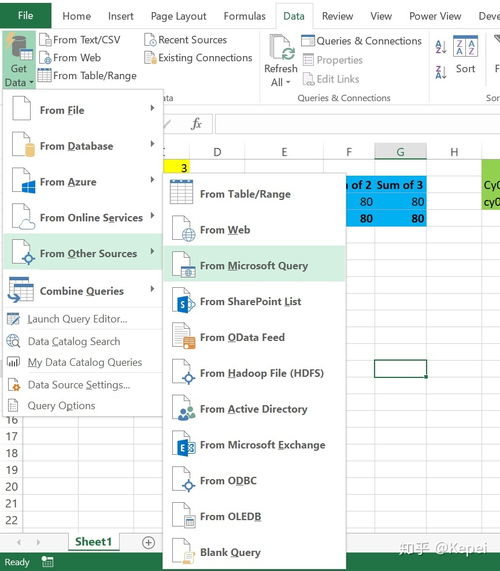Click the From SharePoint List icon
This screenshot has height=571, width=500.
[183, 301]
